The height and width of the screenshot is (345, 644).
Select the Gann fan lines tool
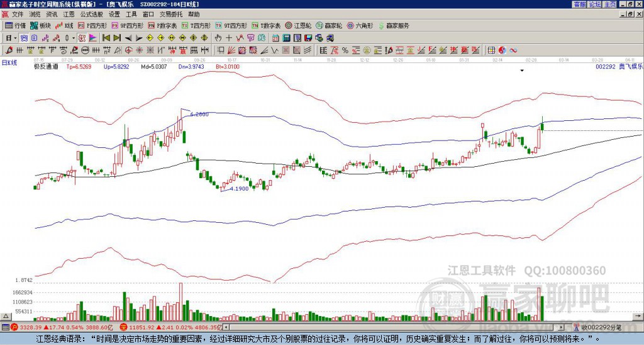(x=231, y=50)
